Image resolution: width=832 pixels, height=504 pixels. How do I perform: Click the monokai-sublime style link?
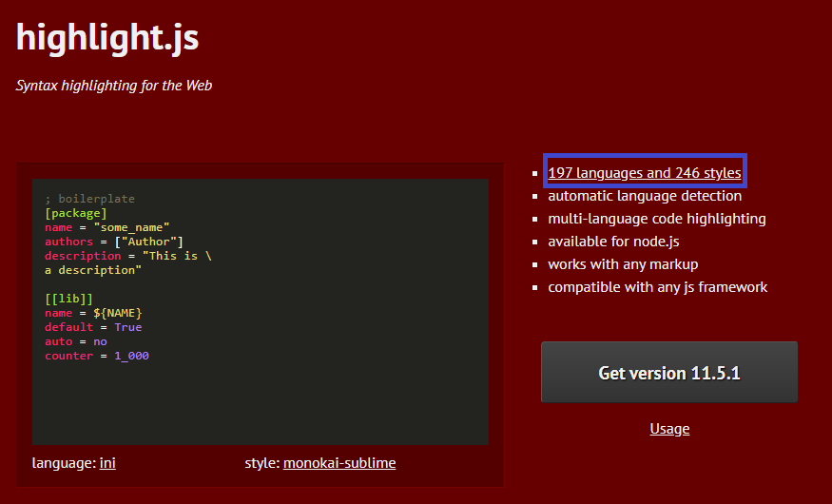pos(339,463)
